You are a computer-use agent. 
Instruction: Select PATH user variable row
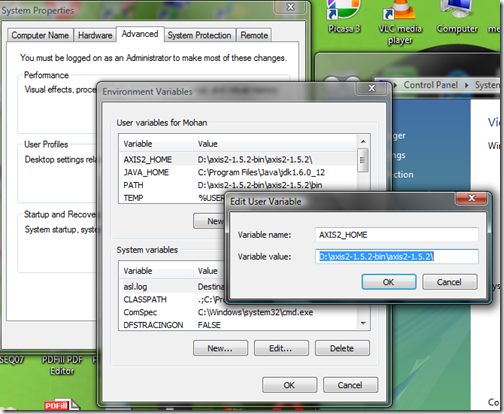point(238,185)
